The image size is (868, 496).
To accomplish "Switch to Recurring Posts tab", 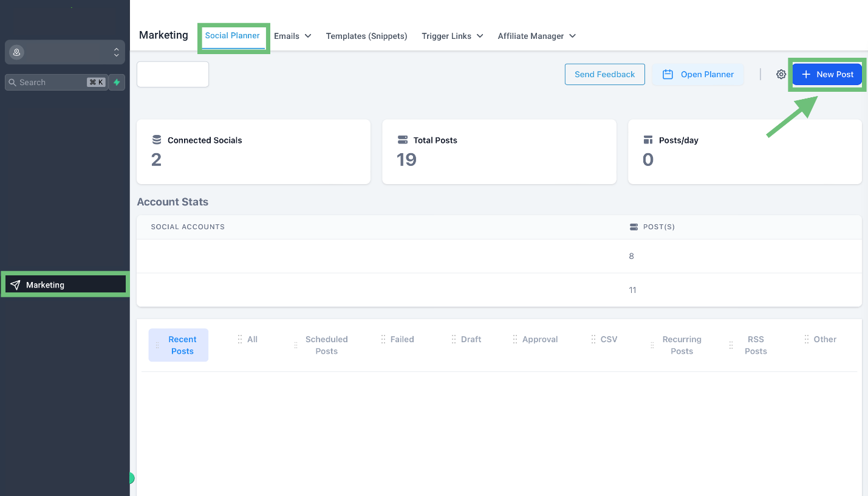I will [682, 345].
